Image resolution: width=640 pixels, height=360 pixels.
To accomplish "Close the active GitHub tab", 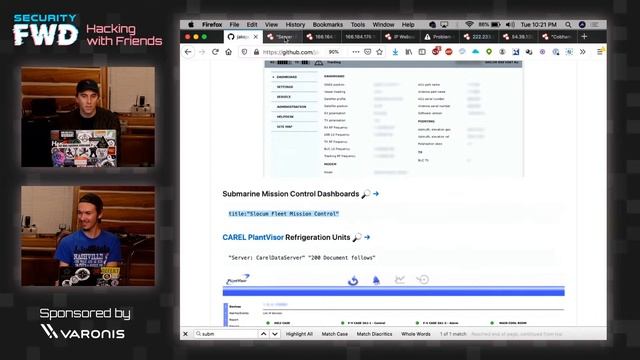I will [x=256, y=37].
